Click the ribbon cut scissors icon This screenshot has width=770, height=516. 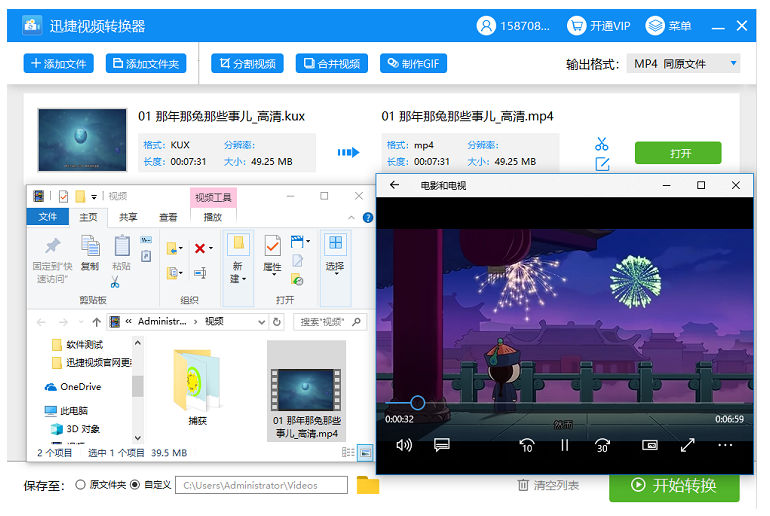point(115,282)
